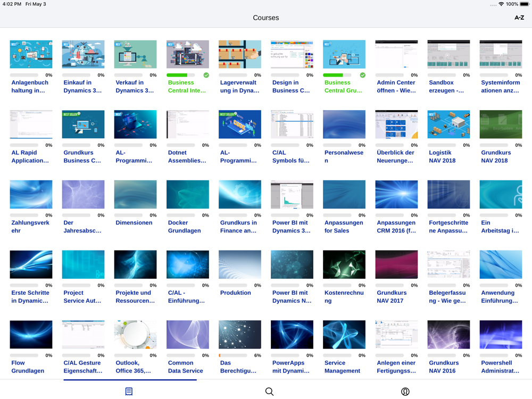Select the Business Central Gru… course title
532x399 pixels.
[343, 87]
